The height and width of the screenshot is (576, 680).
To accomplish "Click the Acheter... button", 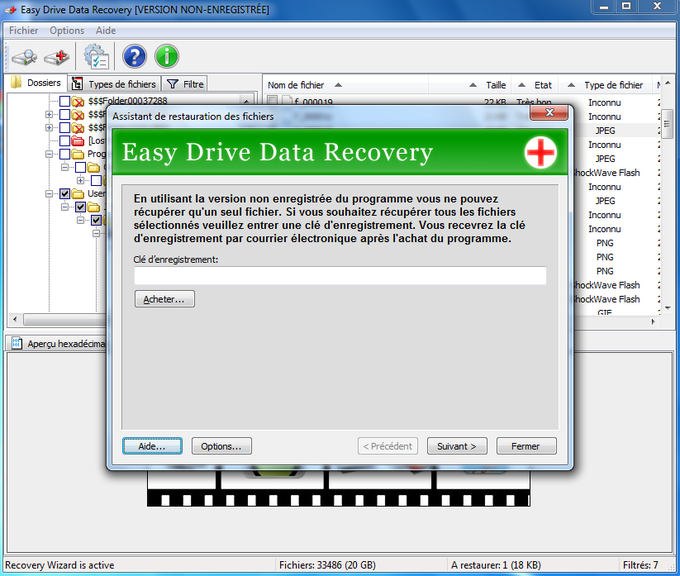I will click(x=164, y=299).
